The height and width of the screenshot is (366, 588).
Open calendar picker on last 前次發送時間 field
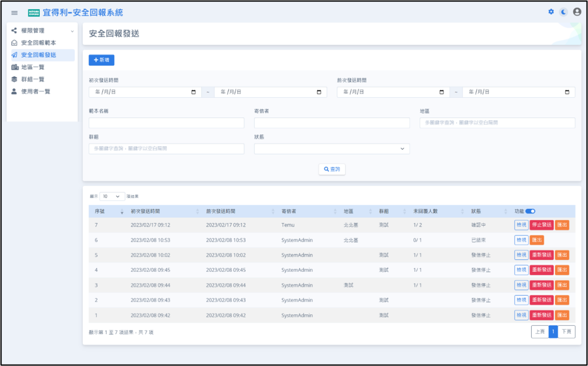point(567,92)
